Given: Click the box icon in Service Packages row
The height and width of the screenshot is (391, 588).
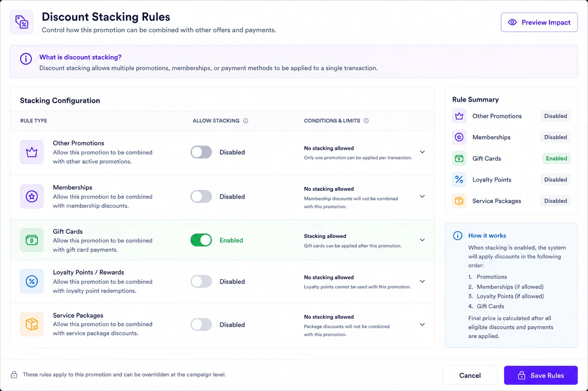Looking at the screenshot, I should tap(32, 324).
